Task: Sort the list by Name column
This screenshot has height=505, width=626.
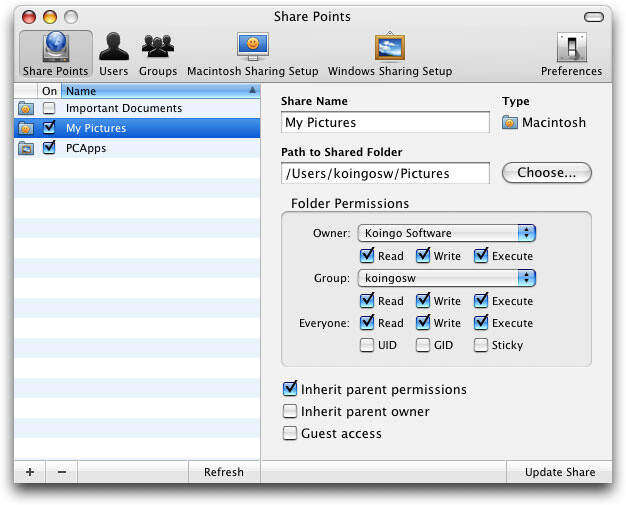Action: [160, 91]
